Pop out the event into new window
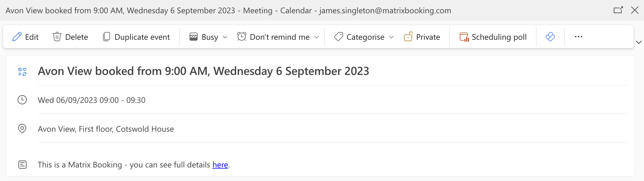Viewport: 644px width, 181px height. 618,10
